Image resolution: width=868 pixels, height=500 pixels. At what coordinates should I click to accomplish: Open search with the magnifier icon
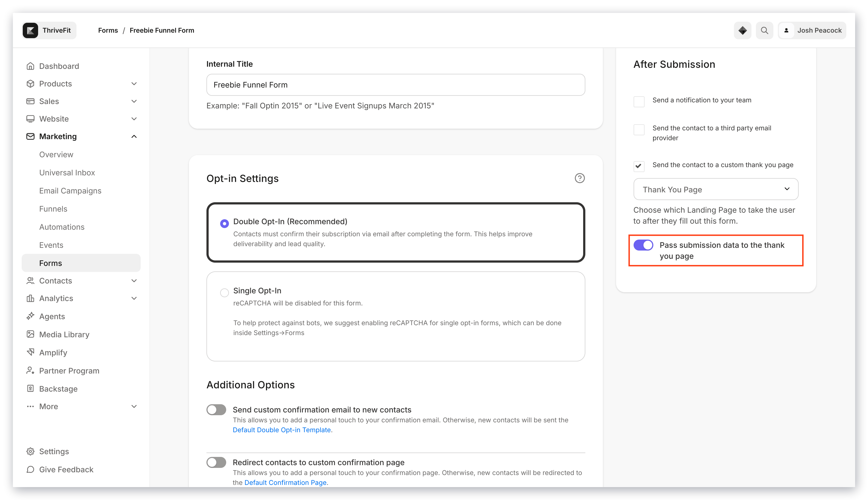(764, 30)
